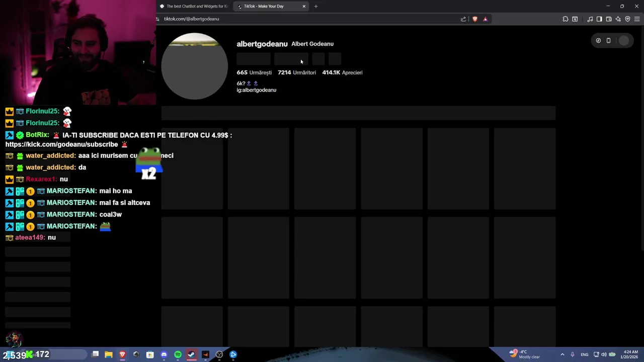Viewport: 644px width, 362px height.
Task: Open the Brave Shields lion icon
Action: [474, 19]
